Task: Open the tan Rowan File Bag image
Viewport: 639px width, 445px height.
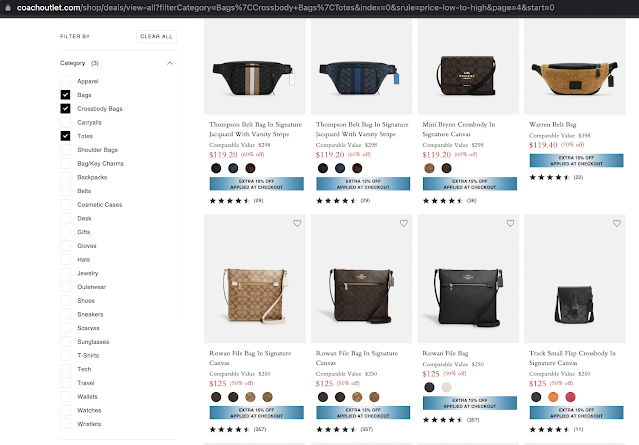Action: point(255,278)
